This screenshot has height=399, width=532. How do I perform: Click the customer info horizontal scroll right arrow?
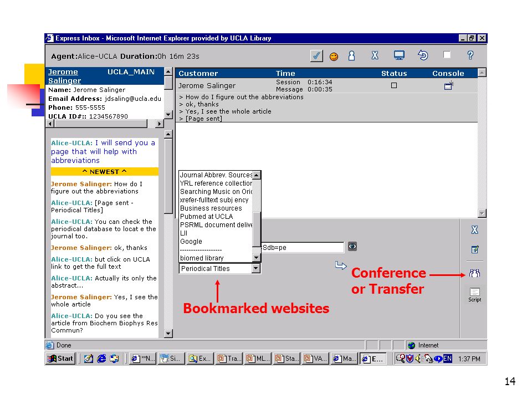click(x=159, y=124)
